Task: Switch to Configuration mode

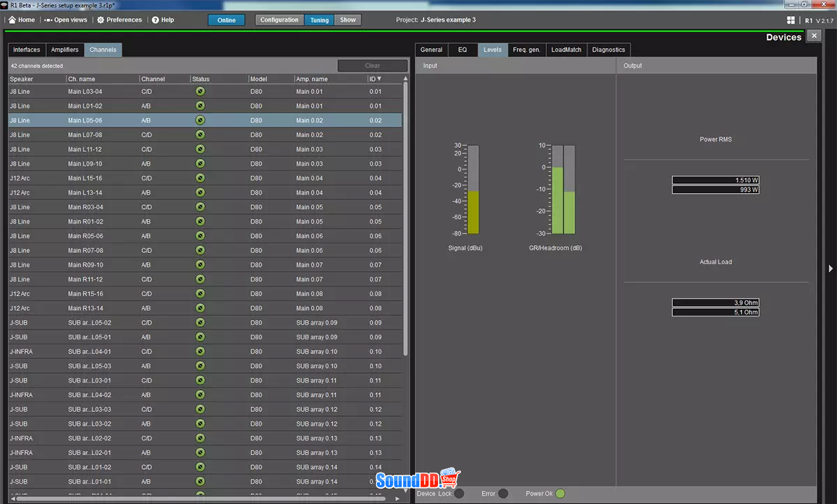Action: pyautogui.click(x=279, y=20)
